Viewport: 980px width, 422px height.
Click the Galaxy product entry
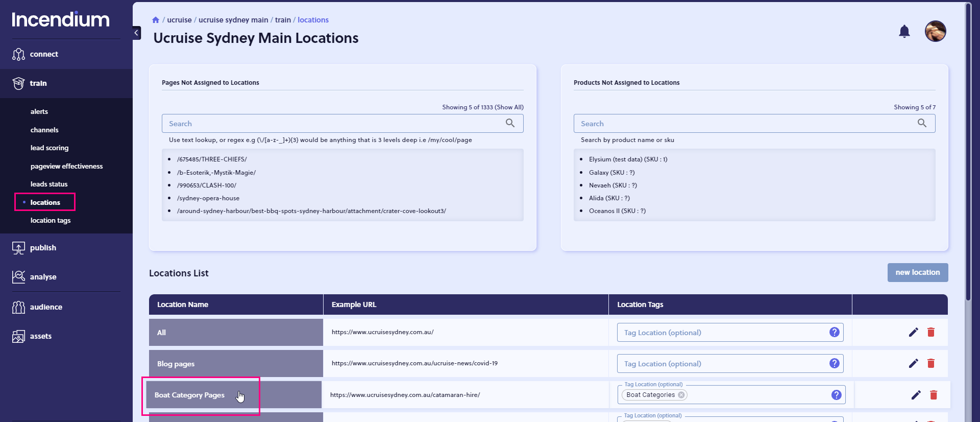tap(612, 173)
